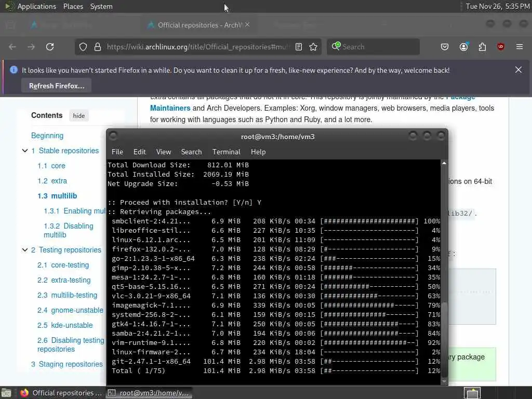Go to 3 Staging repositories section
Image resolution: width=532 pixels, height=399 pixels.
coord(67,364)
